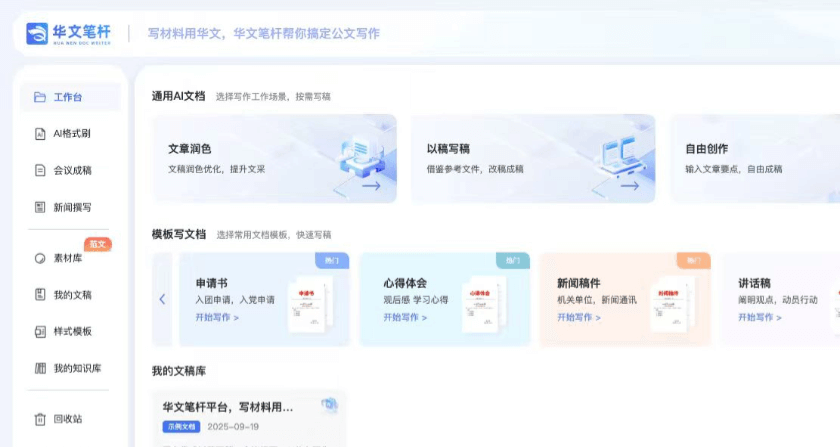Click the 华文笔杆 logo icon

coord(37,34)
